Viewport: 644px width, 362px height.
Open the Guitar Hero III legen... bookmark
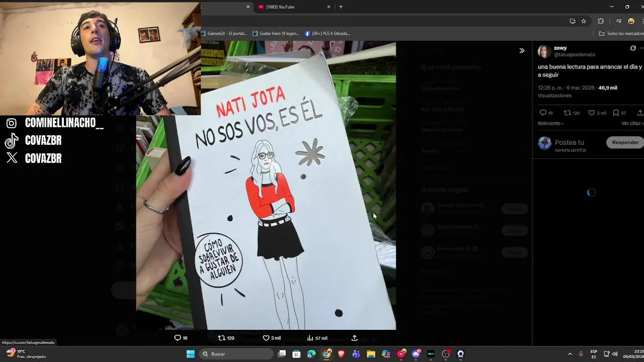(x=276, y=34)
